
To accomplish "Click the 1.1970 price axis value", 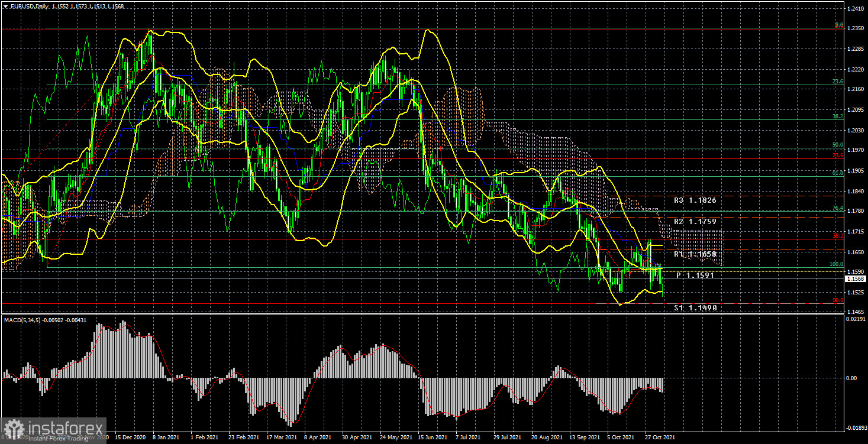I will point(855,151).
